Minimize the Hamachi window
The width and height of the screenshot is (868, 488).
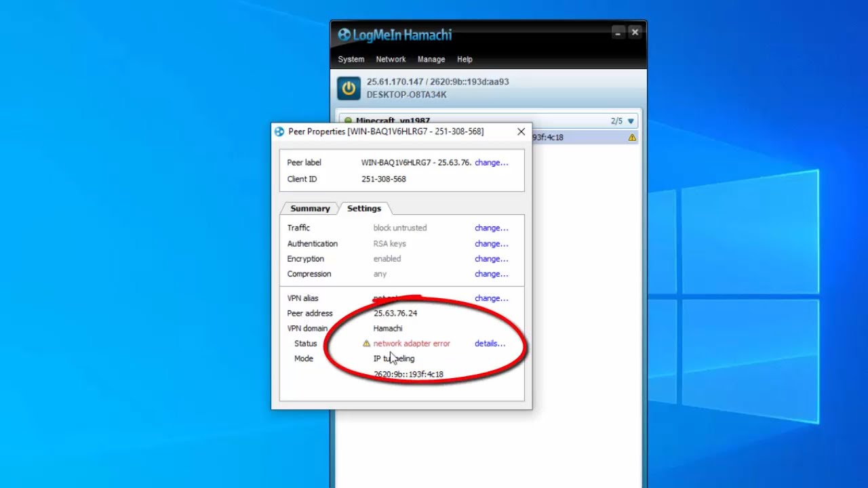(x=618, y=32)
